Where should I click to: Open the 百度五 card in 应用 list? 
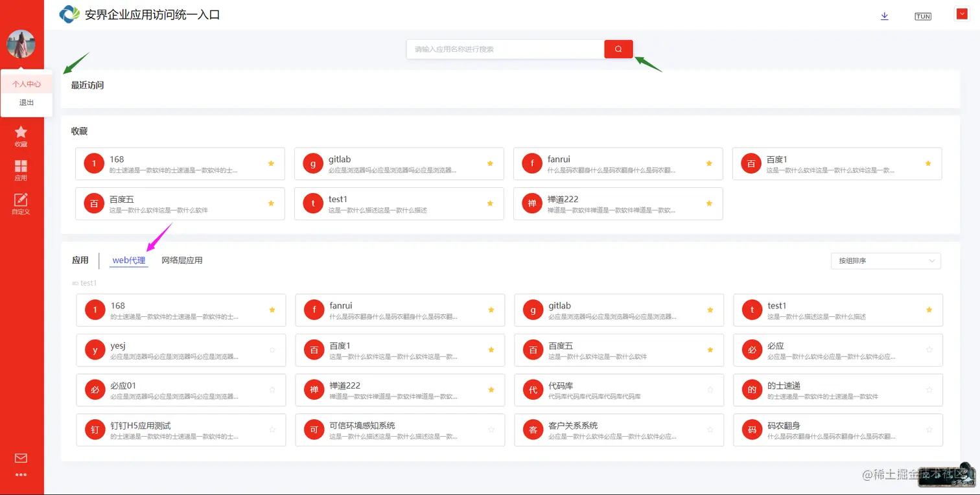tap(619, 351)
